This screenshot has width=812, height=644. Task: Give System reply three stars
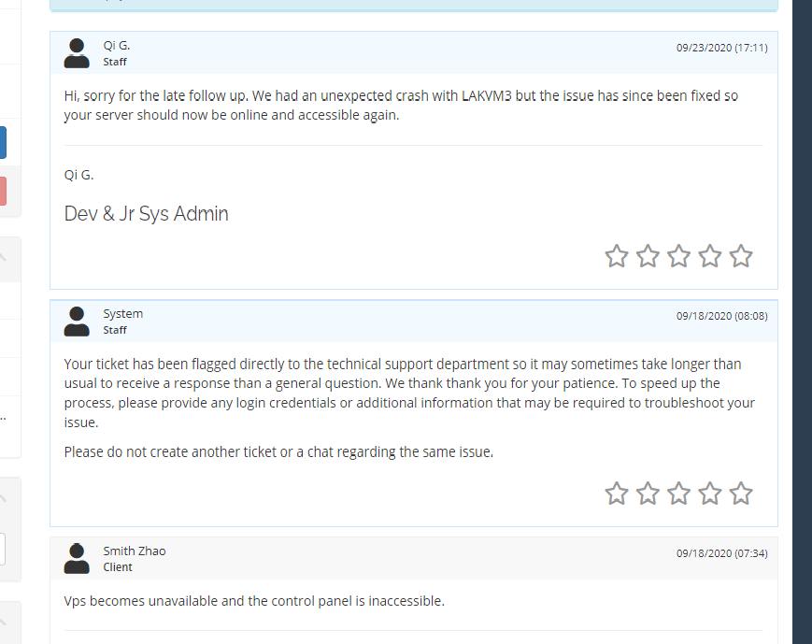(x=678, y=494)
